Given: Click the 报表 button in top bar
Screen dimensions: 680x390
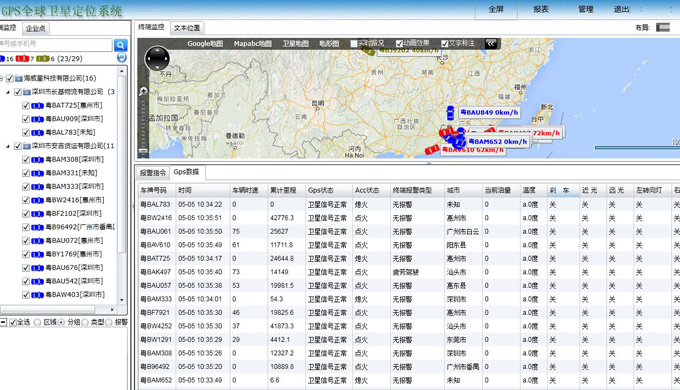Looking at the screenshot, I should point(540,10).
